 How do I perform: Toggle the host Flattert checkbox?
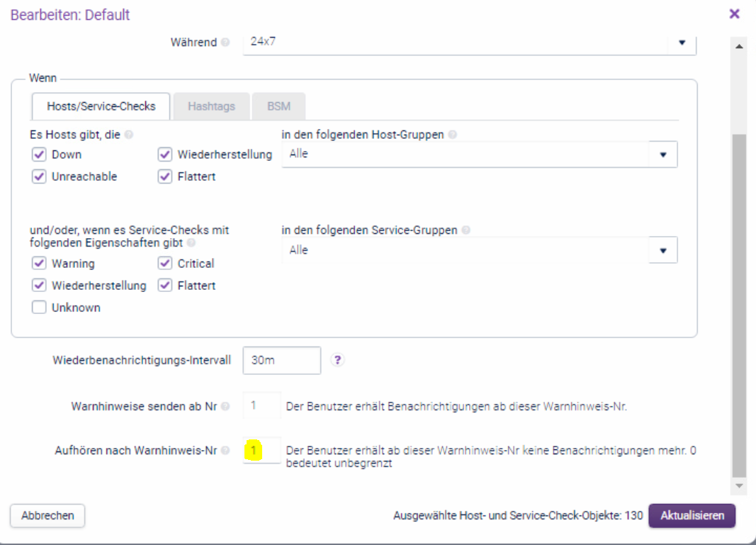pos(165,176)
